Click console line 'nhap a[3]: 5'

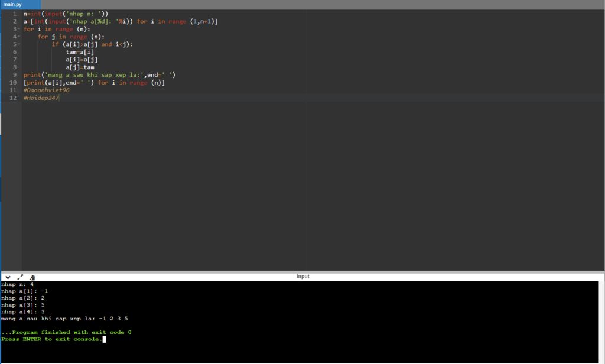pyautogui.click(x=23, y=305)
